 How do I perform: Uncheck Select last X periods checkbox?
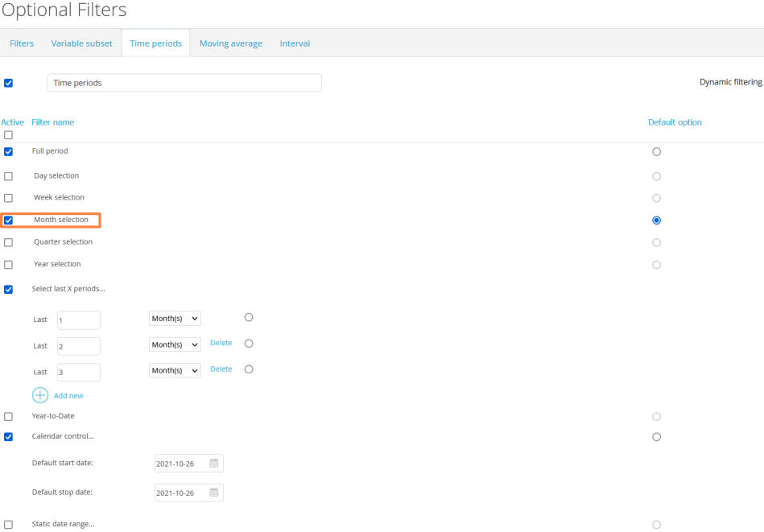point(8,290)
